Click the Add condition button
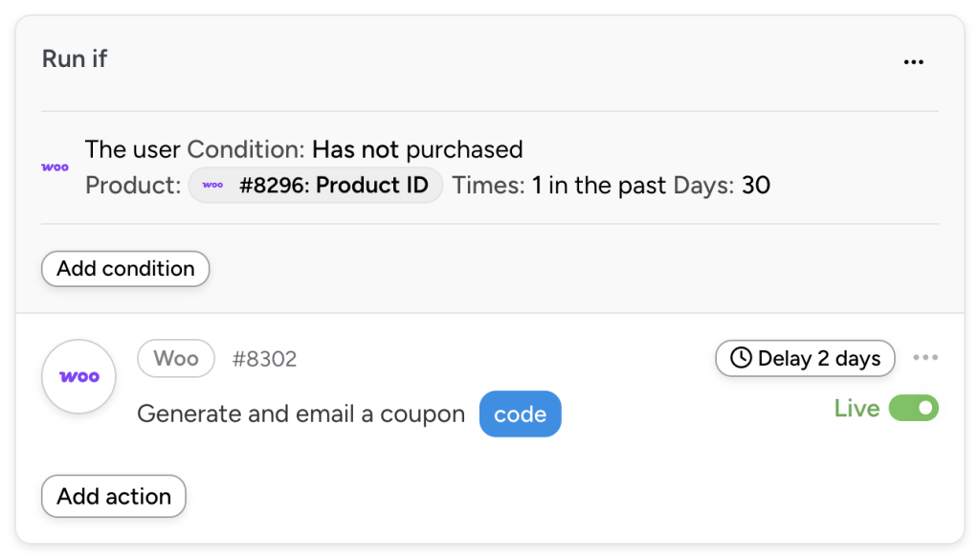Screen dimensions: 980x559 coord(124,269)
